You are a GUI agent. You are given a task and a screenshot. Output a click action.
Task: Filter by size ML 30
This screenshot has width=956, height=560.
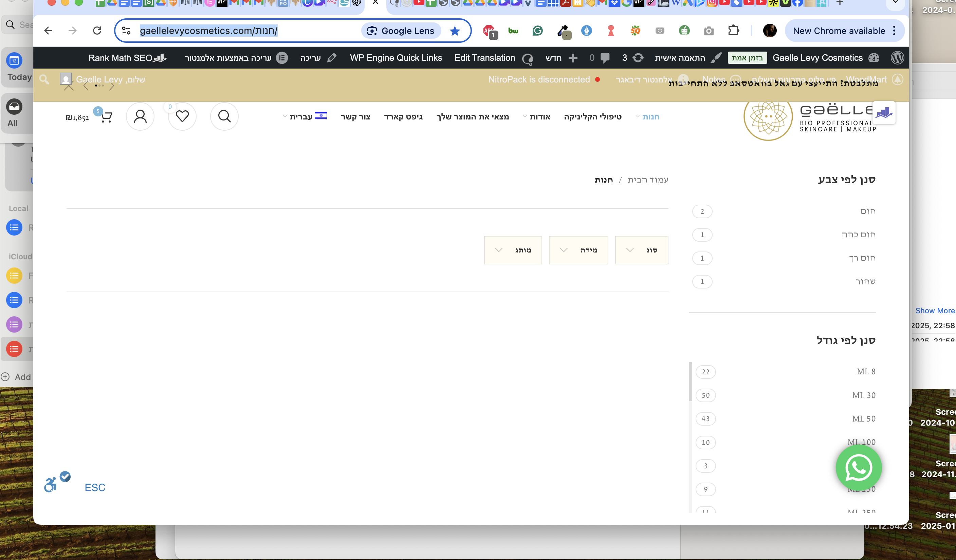[x=864, y=395]
